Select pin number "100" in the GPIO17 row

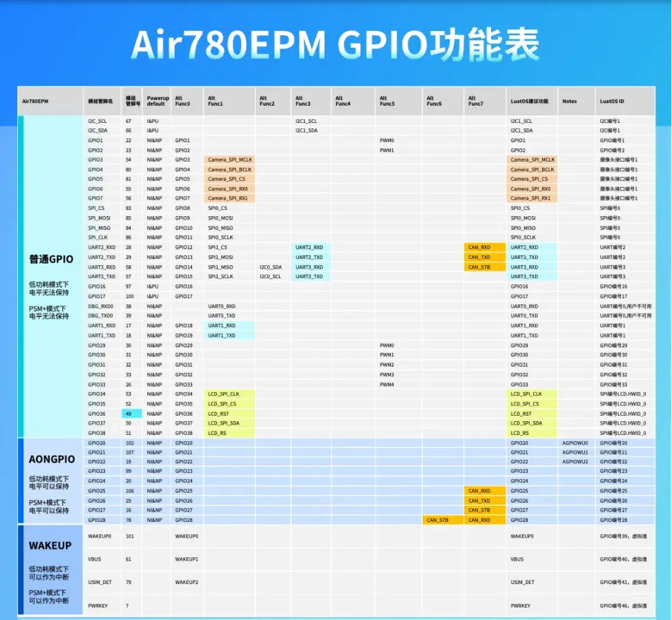click(x=129, y=296)
